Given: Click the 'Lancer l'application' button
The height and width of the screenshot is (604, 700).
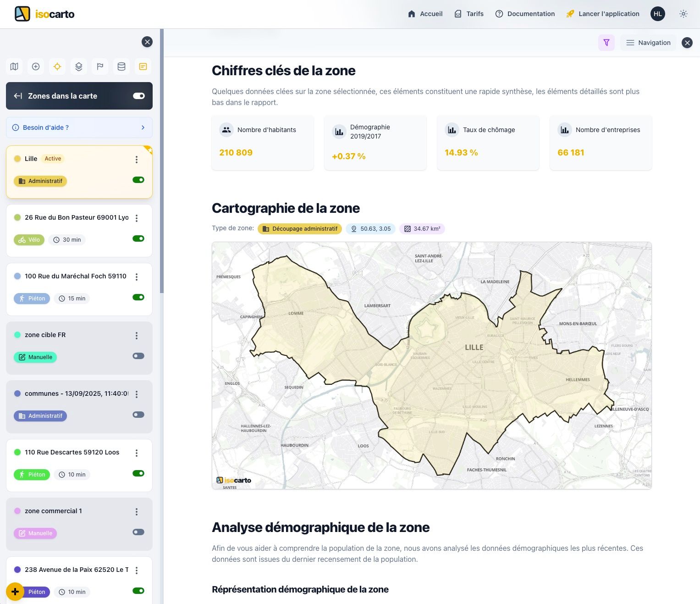Looking at the screenshot, I should click(603, 14).
